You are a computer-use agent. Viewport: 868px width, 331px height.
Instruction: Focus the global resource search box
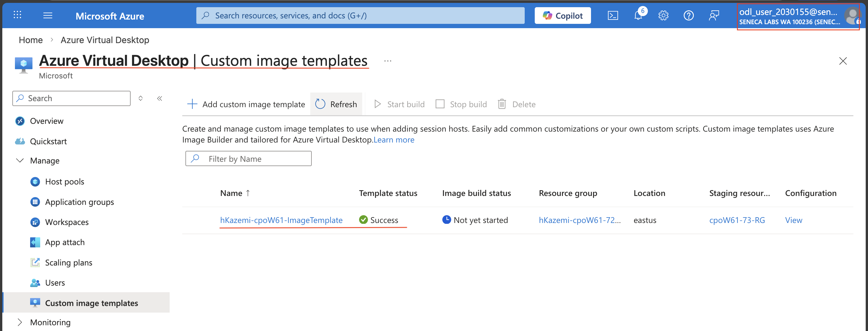pos(360,16)
